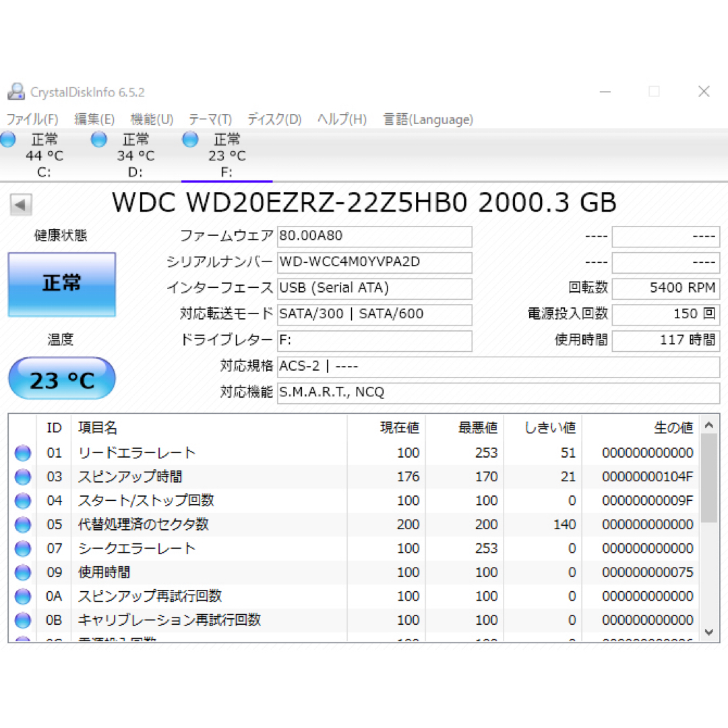Open the 編集(E) menu
Screen dimensions: 728x728
click(94, 119)
